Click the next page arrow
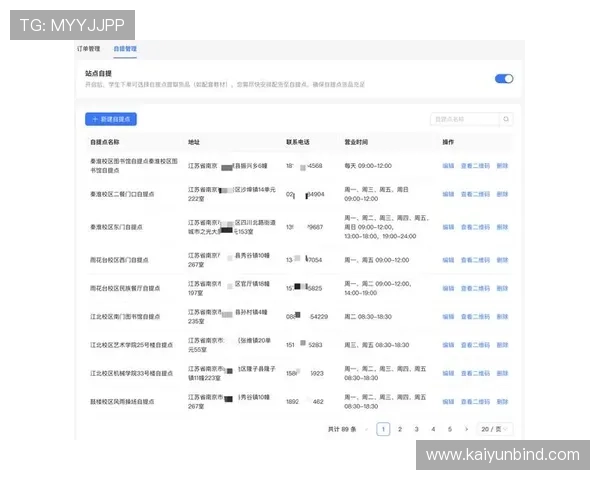The width and height of the screenshot is (600, 480). click(x=466, y=429)
